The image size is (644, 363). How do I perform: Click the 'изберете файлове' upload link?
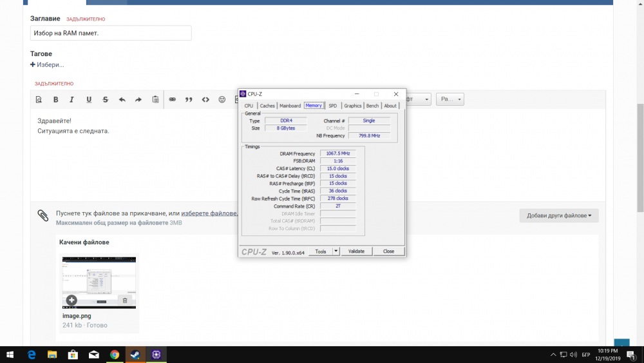(209, 213)
